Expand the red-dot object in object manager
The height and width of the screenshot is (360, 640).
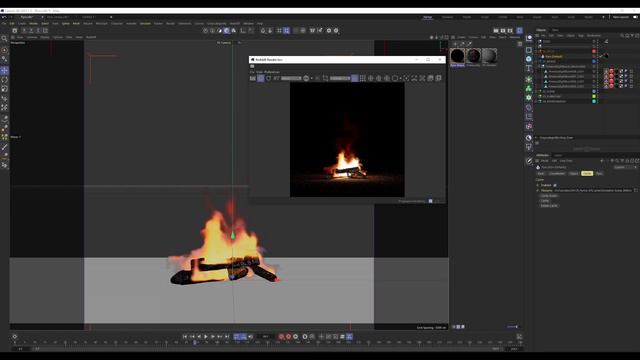click(537, 51)
